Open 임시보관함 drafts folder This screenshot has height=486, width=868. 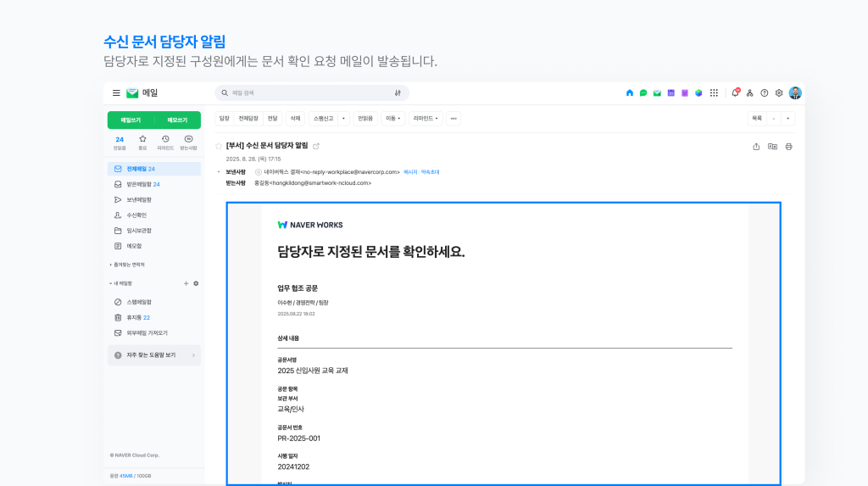[x=154, y=231]
